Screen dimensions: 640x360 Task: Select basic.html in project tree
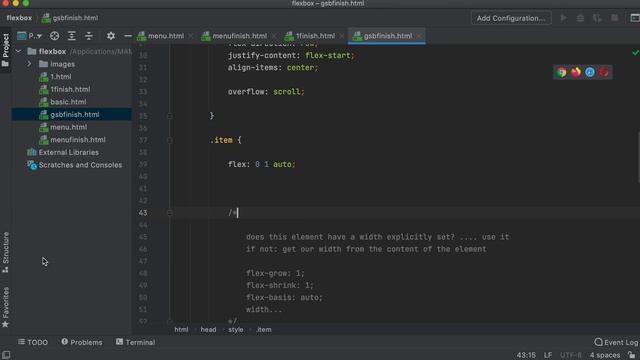point(68,102)
